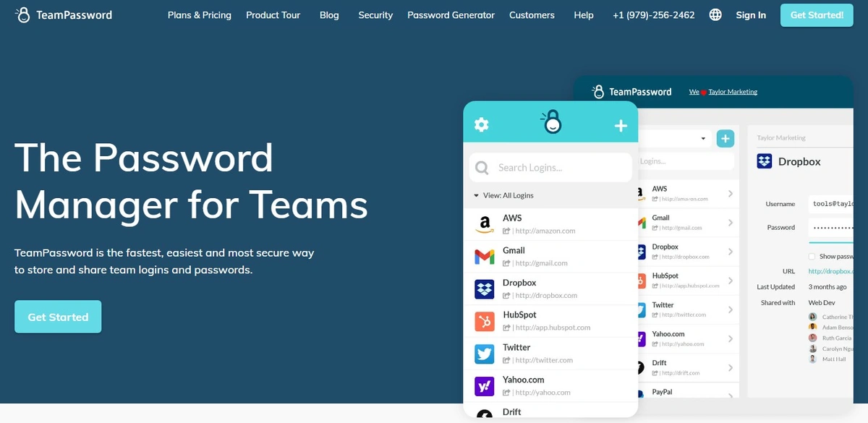This screenshot has width=868, height=423.
Task: Click the Dropbox icon in the popup list
Action: [484, 289]
